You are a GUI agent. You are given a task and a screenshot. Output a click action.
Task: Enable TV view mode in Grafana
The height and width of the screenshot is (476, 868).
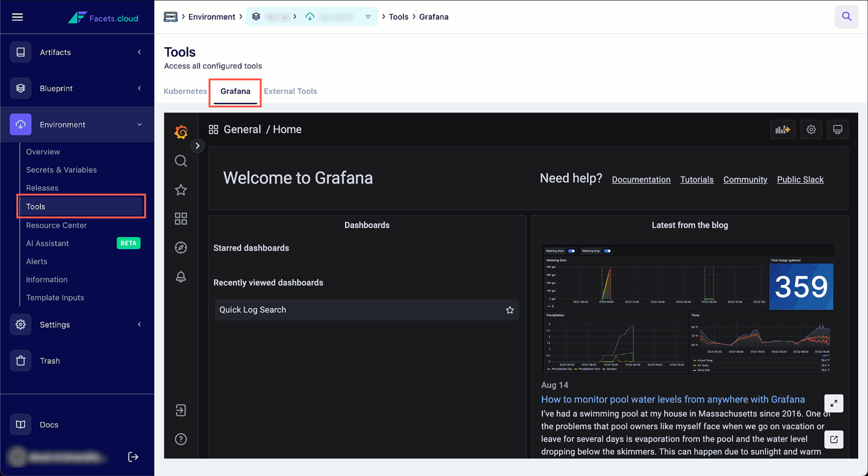click(837, 129)
